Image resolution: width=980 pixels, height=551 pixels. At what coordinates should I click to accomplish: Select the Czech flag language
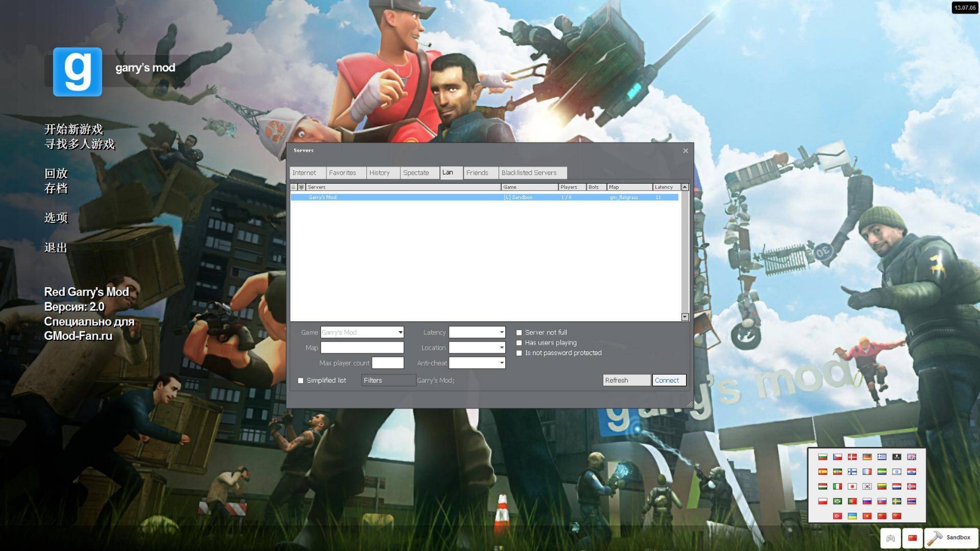pyautogui.click(x=837, y=457)
